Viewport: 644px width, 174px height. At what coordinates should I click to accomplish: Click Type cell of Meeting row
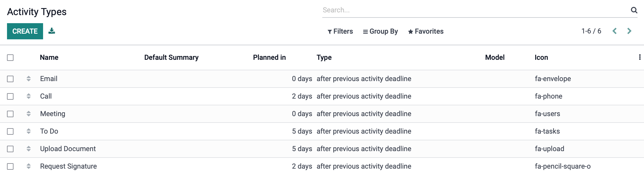(364, 114)
